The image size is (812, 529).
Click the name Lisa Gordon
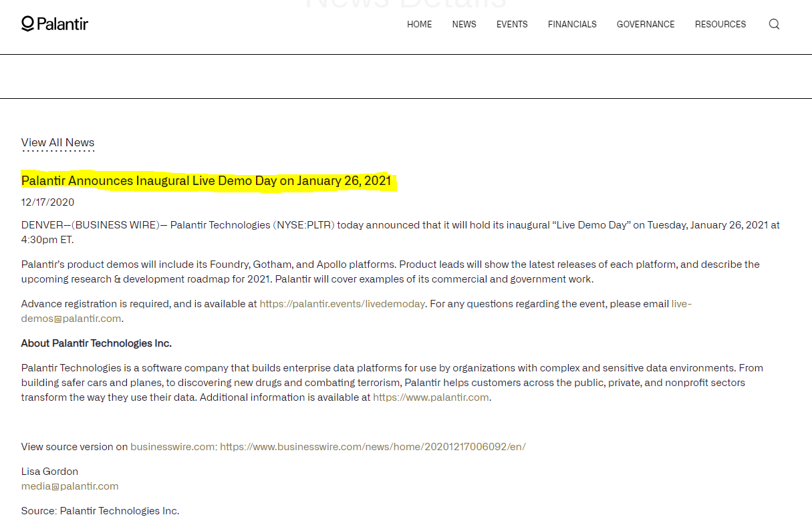[49, 471]
